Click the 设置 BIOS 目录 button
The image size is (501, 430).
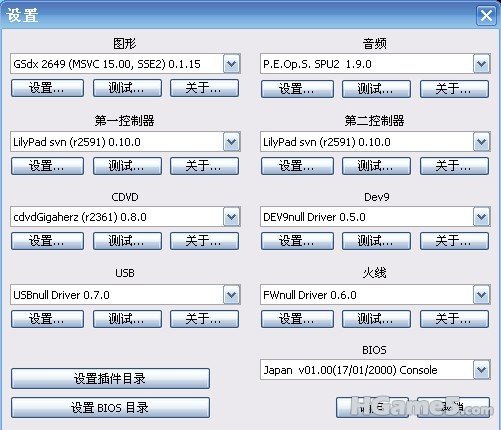tap(110, 407)
